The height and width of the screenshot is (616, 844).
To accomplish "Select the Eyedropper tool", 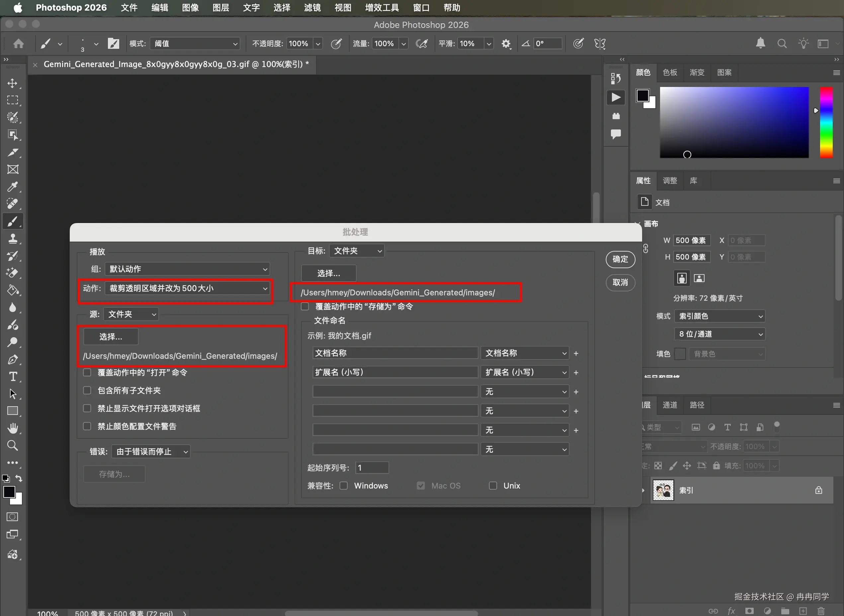I will click(x=12, y=187).
